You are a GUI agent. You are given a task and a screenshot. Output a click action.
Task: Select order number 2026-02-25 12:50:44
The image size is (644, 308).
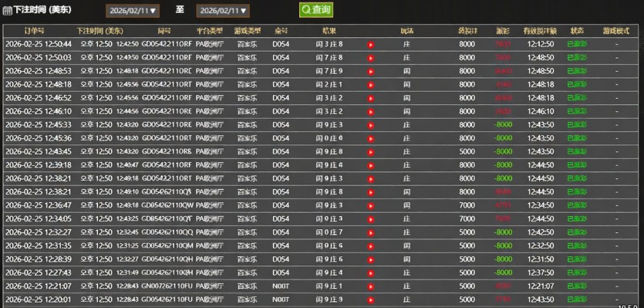39,45
